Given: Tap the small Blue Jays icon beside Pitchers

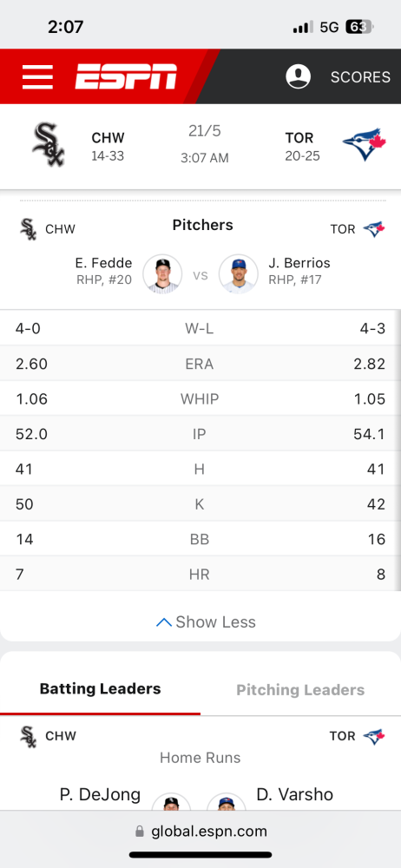Looking at the screenshot, I should pos(374,228).
